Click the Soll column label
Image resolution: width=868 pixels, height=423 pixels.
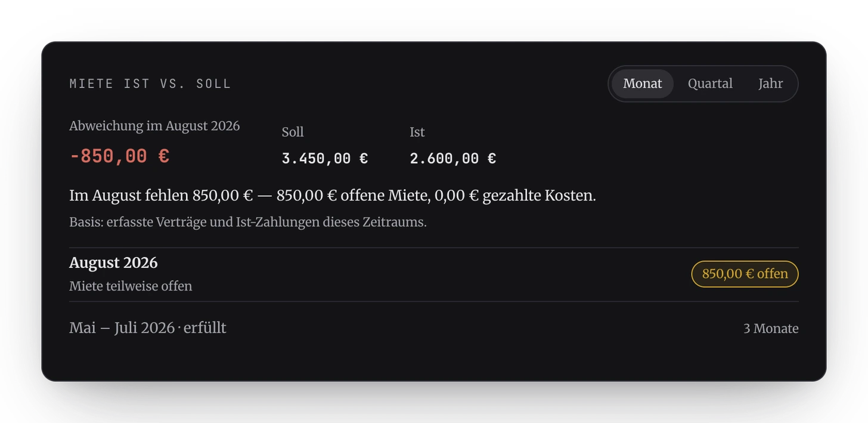point(293,132)
